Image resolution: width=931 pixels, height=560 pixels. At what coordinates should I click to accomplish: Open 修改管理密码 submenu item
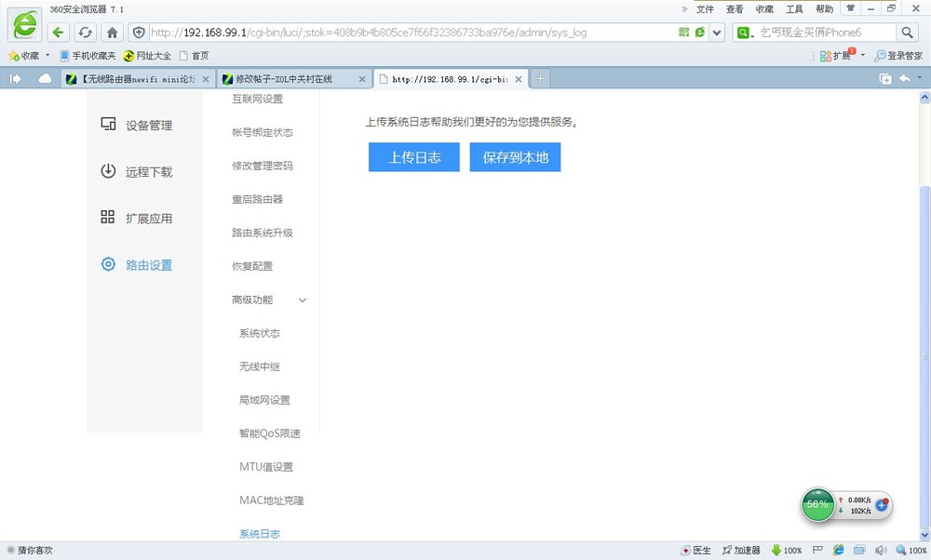click(263, 167)
